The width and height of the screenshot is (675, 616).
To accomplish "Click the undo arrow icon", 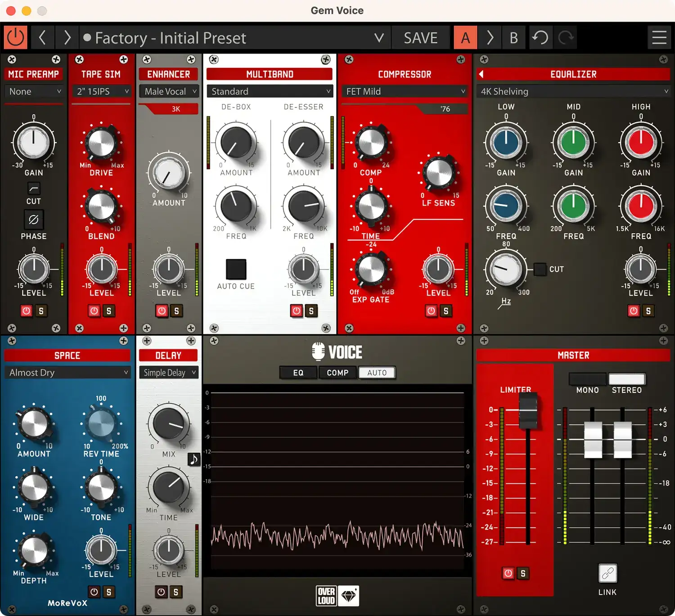I will [x=540, y=38].
